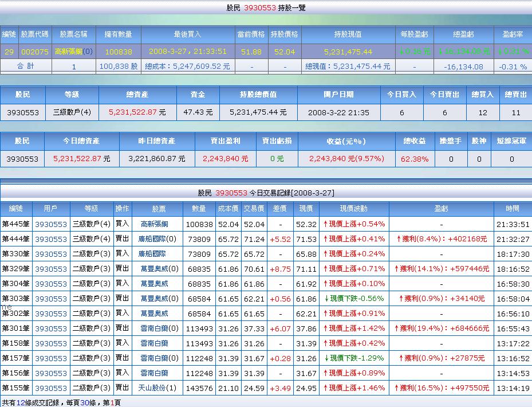Viewport: 532px width, 407px height.
Task: Click the 股票代碼 column header
Action: (x=34, y=34)
